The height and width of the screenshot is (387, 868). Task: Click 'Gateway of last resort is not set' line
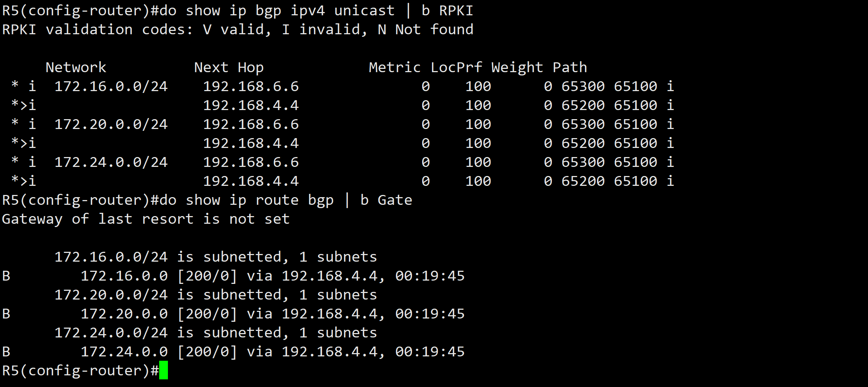(x=146, y=220)
